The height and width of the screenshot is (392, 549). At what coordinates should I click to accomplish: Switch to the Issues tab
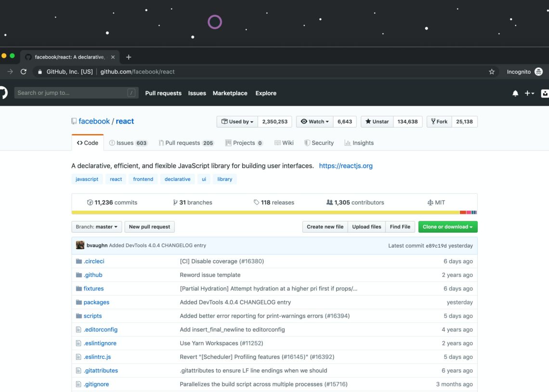tap(128, 143)
